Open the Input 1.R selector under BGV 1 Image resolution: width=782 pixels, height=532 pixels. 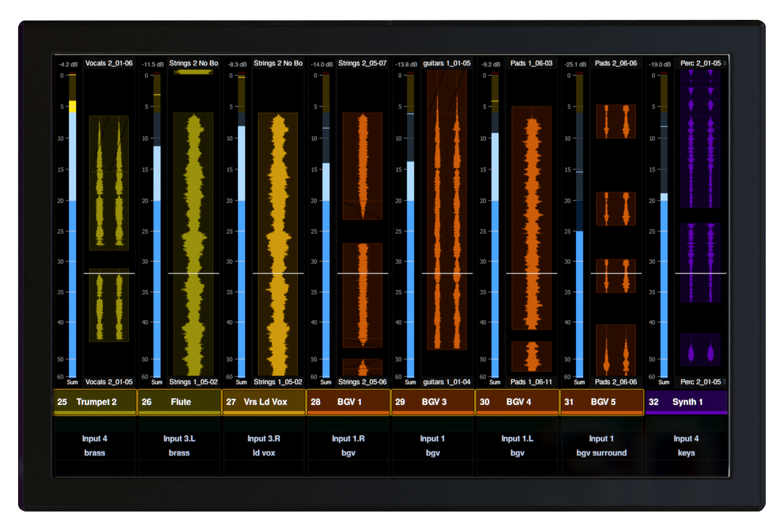(348, 439)
